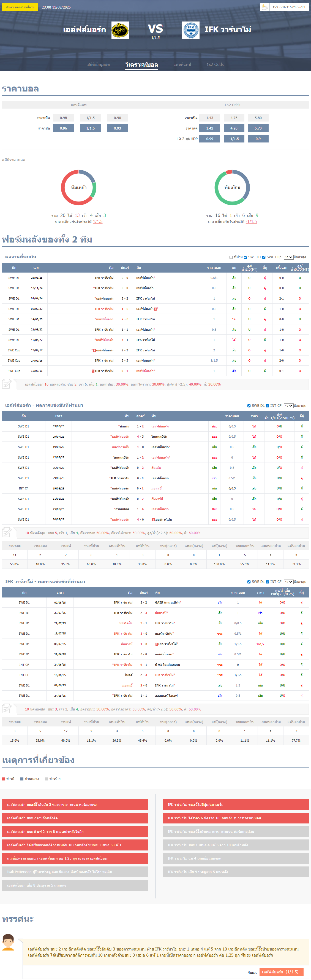This screenshot has height=980, width=311.
Task: Uncheck SWE Cup in the head-to-head filter
Action: click(x=264, y=257)
